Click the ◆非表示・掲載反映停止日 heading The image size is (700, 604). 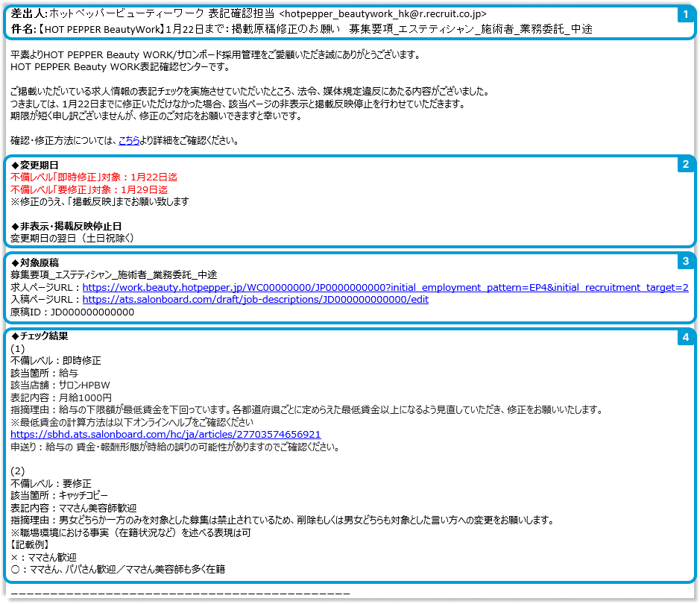click(66, 226)
